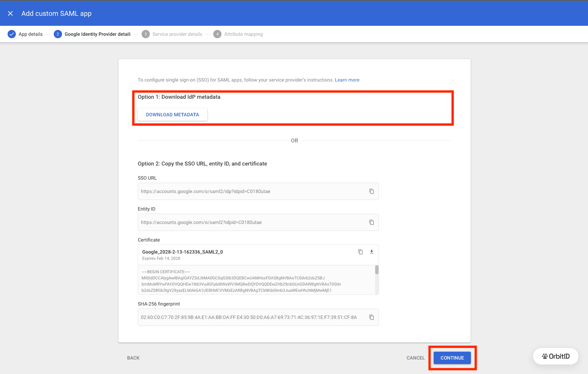Viewport: 588px width, 374px height.
Task: Copy the certificate contents
Action: tap(360, 252)
